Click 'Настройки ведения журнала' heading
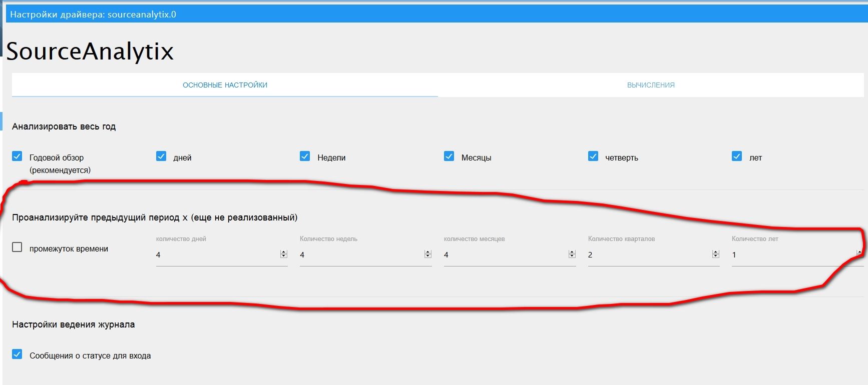Viewport: 868px width, 385px height. coord(73,324)
